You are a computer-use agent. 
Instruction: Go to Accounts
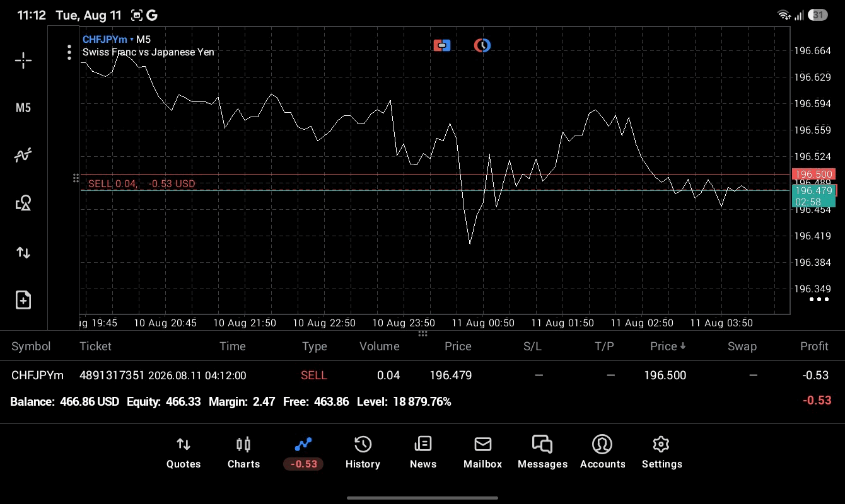point(602,453)
